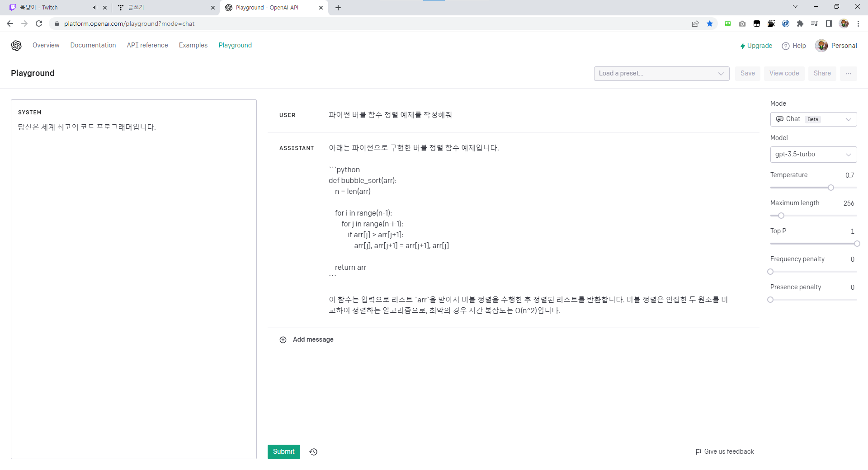Click the Upgrade link

(756, 46)
